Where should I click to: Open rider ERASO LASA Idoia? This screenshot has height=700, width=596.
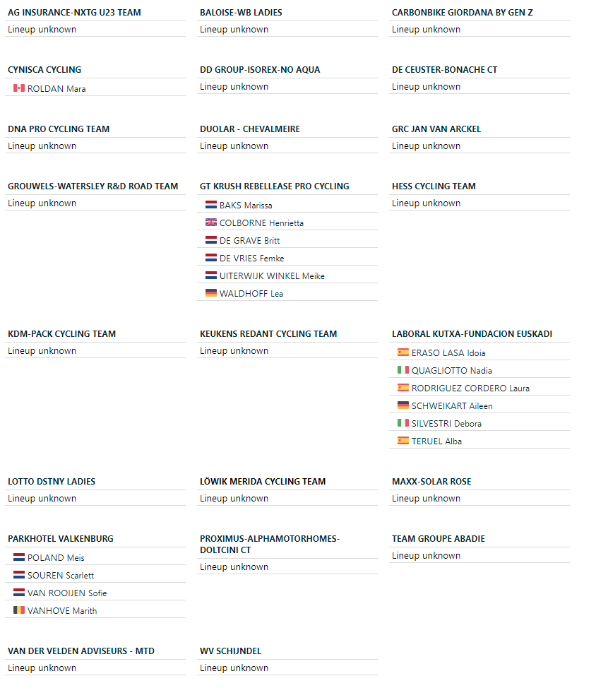tap(448, 352)
